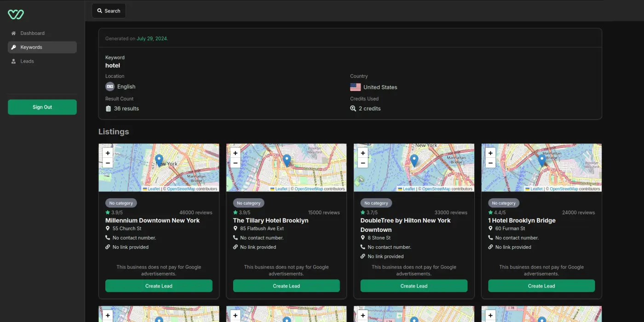Zoom in on Millennium Downtown map

point(108,153)
